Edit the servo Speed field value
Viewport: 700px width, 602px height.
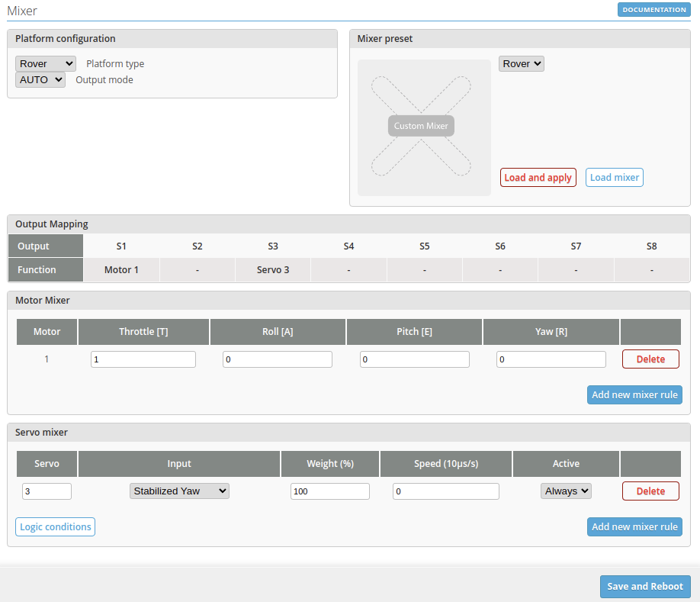445,491
